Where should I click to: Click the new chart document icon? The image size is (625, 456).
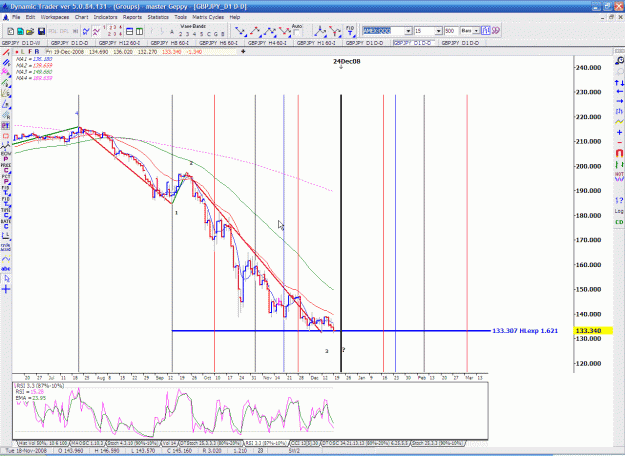(11, 31)
